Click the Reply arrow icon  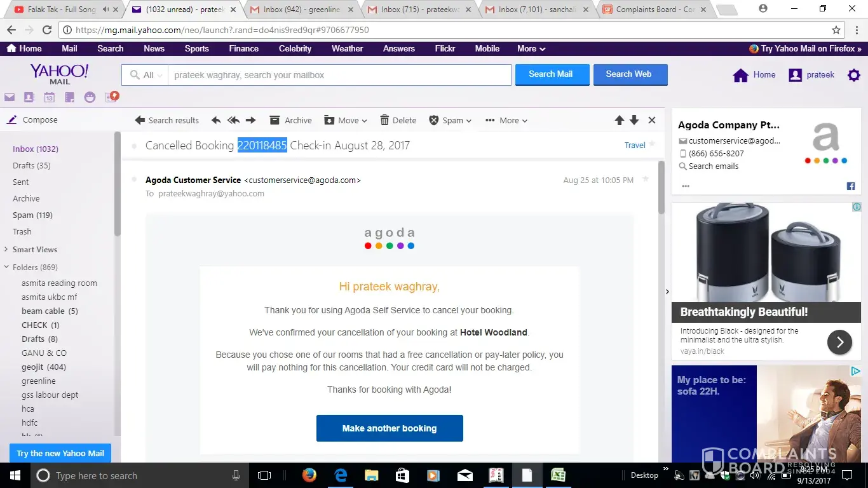pyautogui.click(x=216, y=120)
